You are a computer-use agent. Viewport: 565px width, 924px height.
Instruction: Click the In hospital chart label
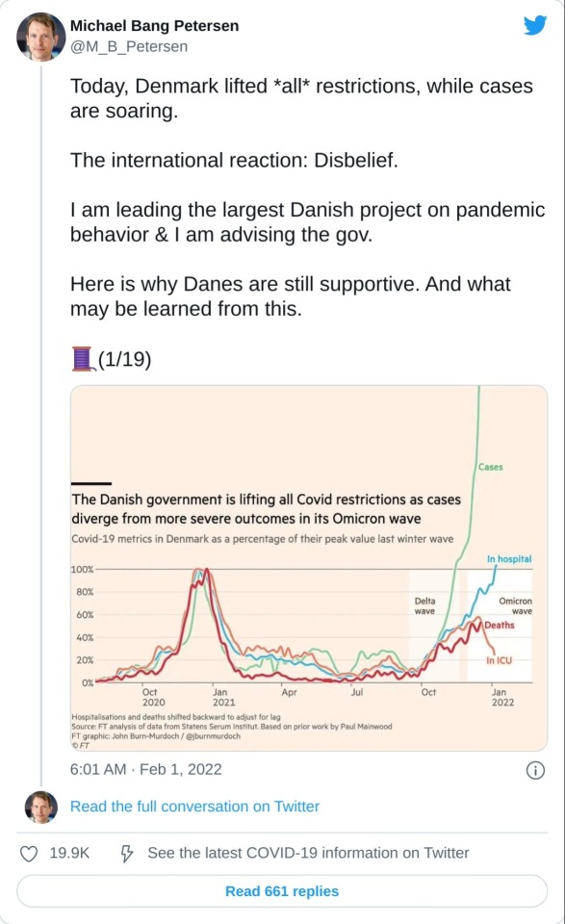pos(509,558)
